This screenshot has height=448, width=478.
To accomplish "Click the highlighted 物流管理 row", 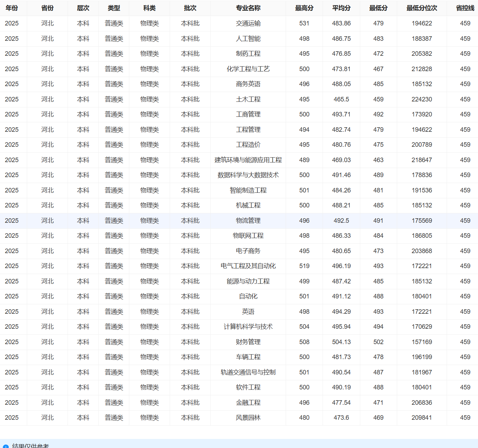I will [x=239, y=221].
